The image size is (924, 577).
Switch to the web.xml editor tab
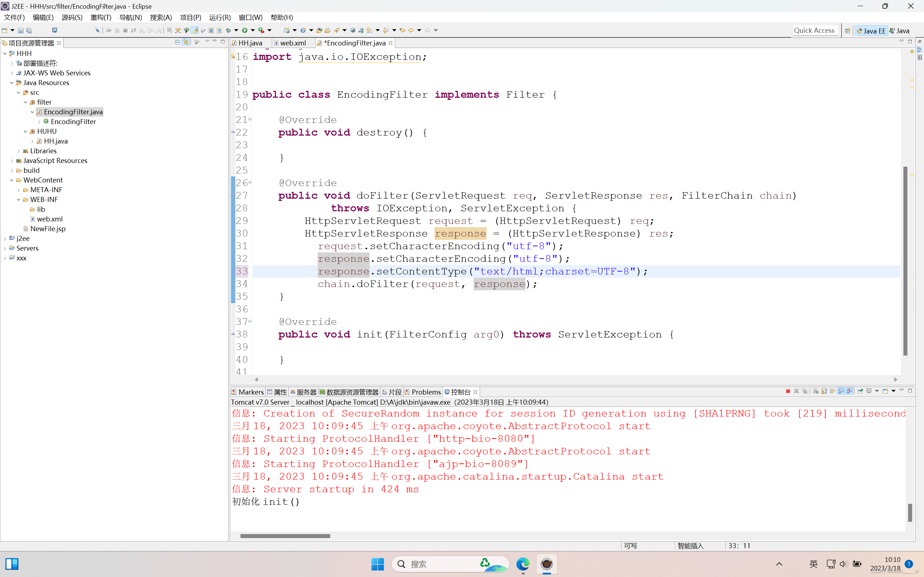point(292,43)
